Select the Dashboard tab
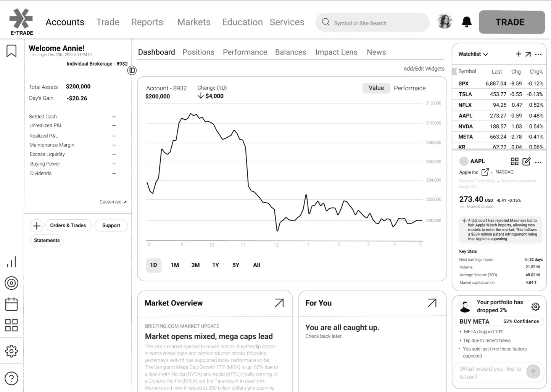The image size is (551, 392). [x=156, y=52]
